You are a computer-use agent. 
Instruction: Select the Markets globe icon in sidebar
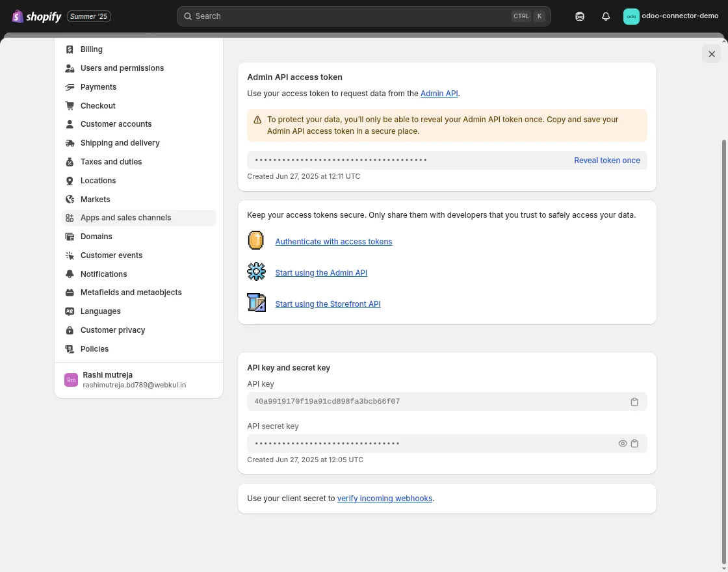[70, 199]
